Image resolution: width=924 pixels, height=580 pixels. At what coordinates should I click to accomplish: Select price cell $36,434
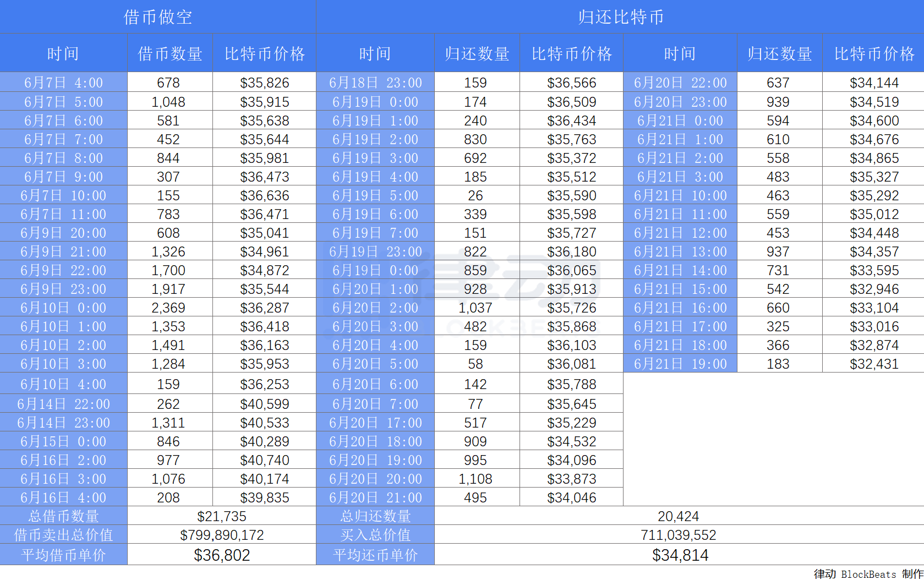click(572, 121)
